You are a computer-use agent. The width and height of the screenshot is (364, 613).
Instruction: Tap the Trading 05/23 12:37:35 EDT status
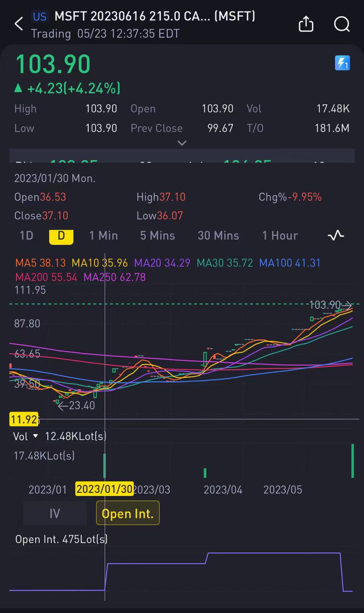tap(105, 34)
